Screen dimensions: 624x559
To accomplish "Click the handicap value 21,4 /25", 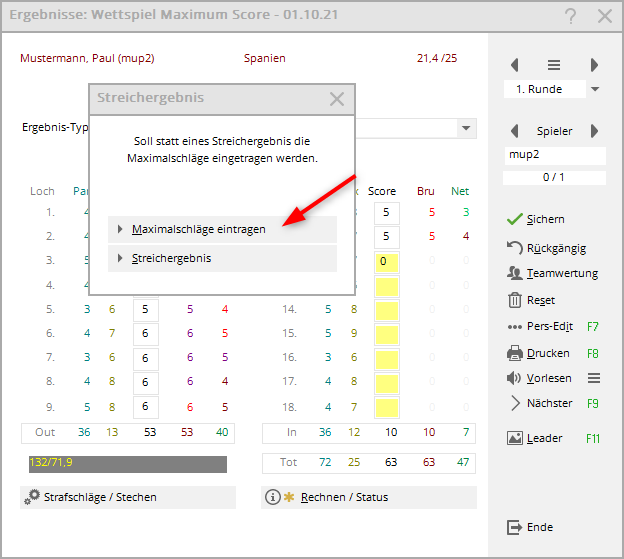I will coord(437,58).
